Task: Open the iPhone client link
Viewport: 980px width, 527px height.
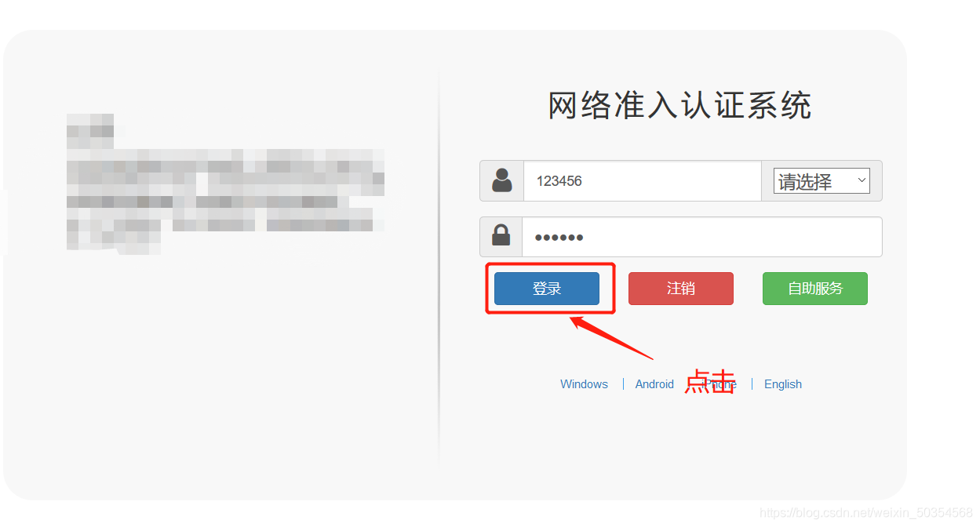Action: 720,384
